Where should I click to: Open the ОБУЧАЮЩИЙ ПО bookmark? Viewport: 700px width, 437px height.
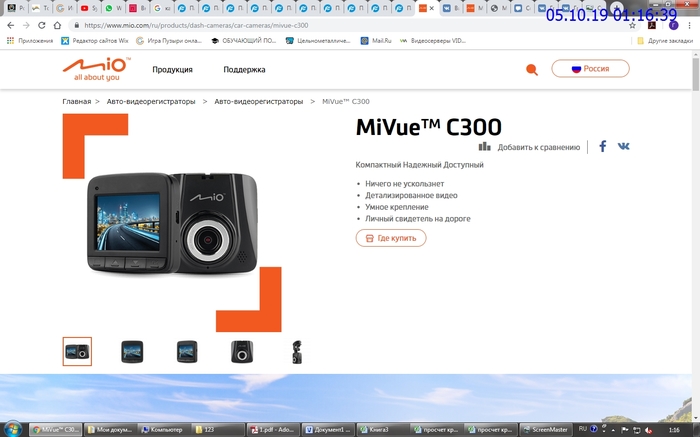(244, 41)
